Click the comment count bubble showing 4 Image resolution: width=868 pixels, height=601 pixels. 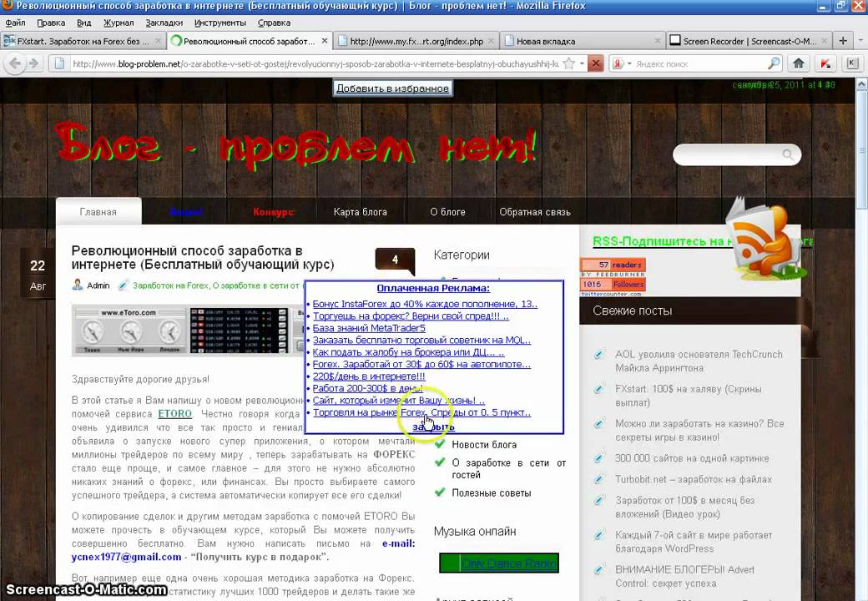[395, 260]
